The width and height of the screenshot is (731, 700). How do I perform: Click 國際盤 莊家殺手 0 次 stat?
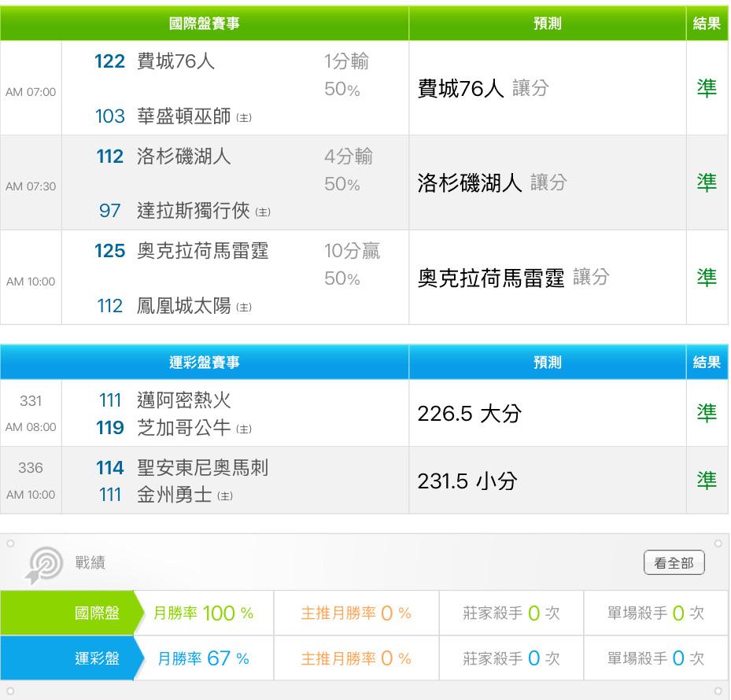[511, 613]
